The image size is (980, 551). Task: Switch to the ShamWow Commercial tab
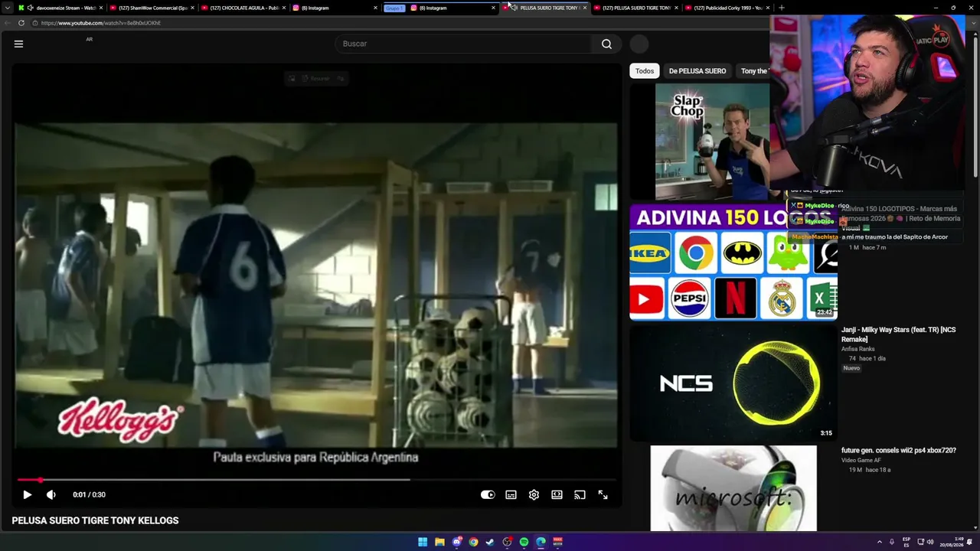(150, 8)
